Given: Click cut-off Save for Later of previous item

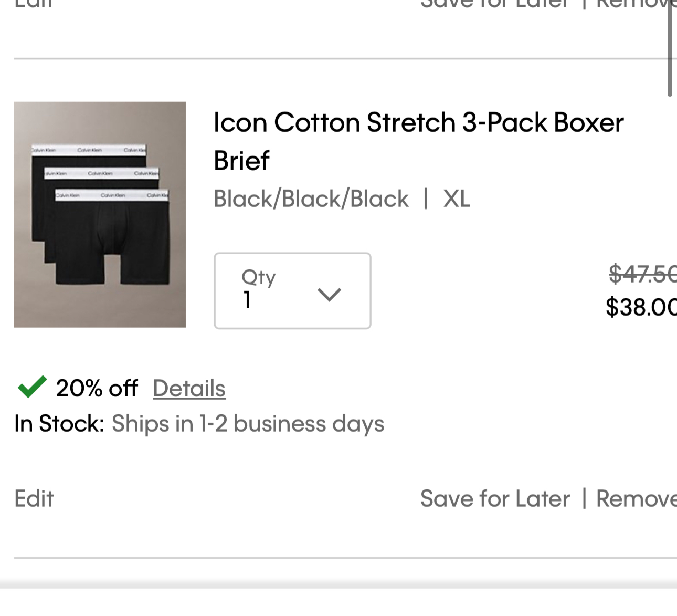Looking at the screenshot, I should point(495,3).
